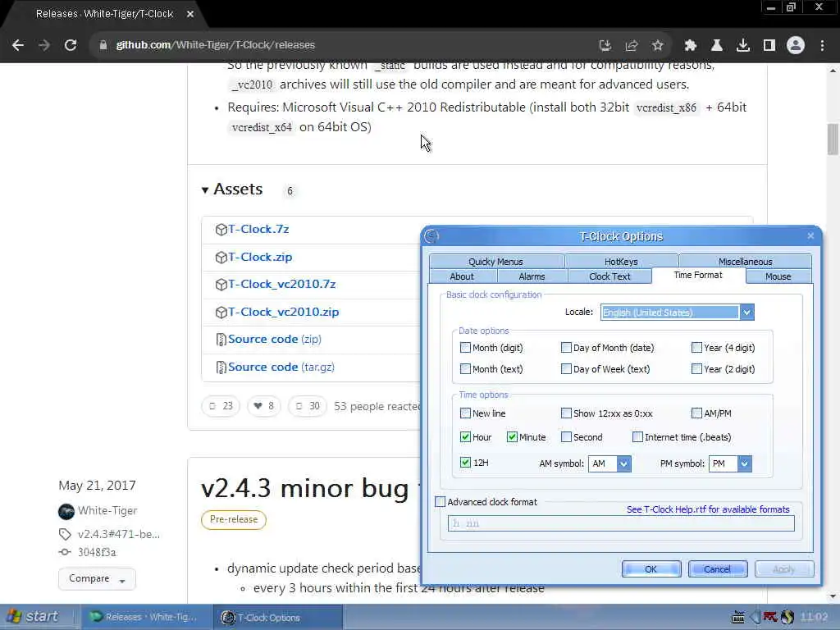Uncheck the Hour checkbox
Screen dimensions: 840x630
[x=465, y=437]
